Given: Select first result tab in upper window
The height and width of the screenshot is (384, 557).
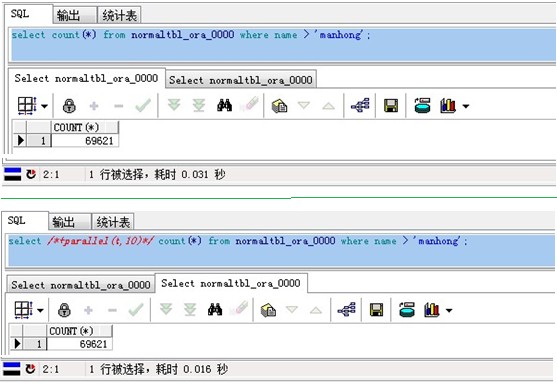Looking at the screenshot, I should (x=86, y=78).
